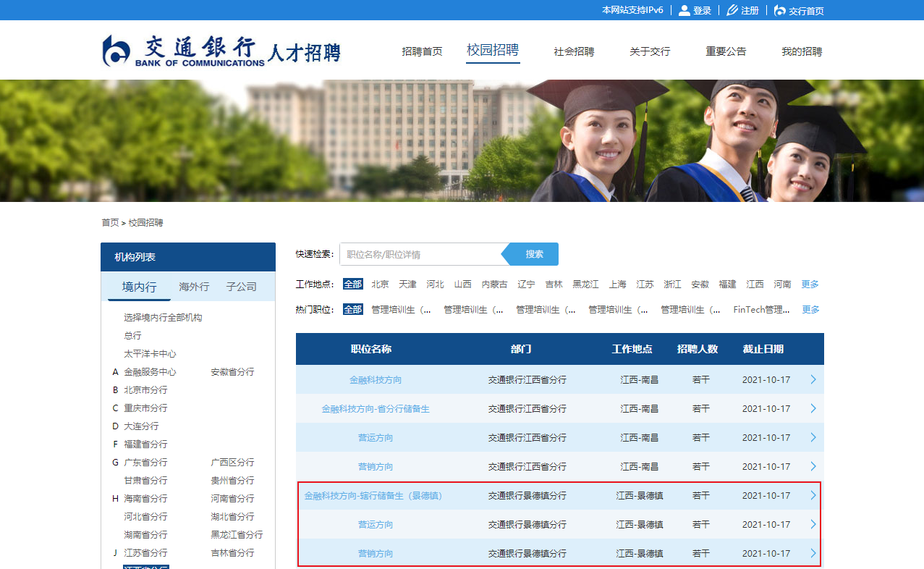Filter work location by 上海
924x569 pixels.
pos(617,284)
